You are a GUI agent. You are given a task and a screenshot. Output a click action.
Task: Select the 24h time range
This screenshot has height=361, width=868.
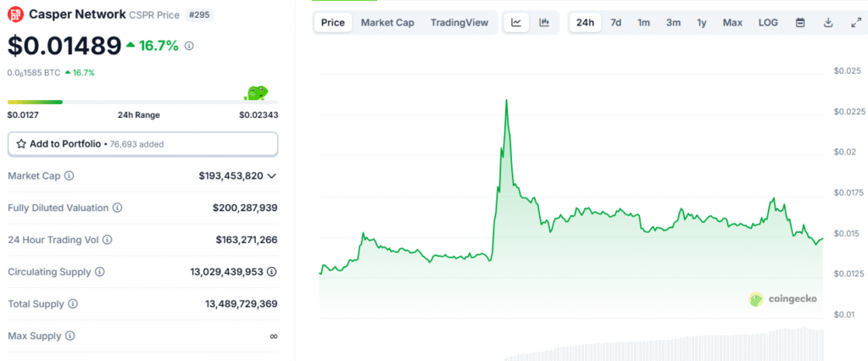click(585, 23)
